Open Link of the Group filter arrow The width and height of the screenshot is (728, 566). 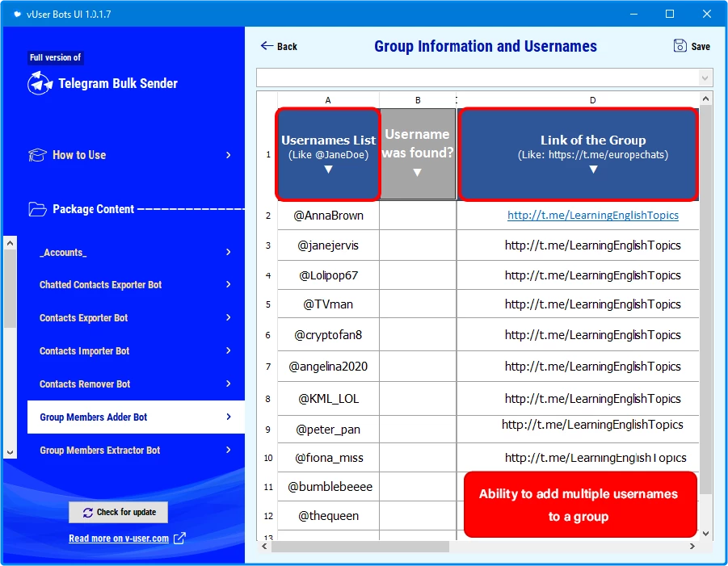point(593,170)
